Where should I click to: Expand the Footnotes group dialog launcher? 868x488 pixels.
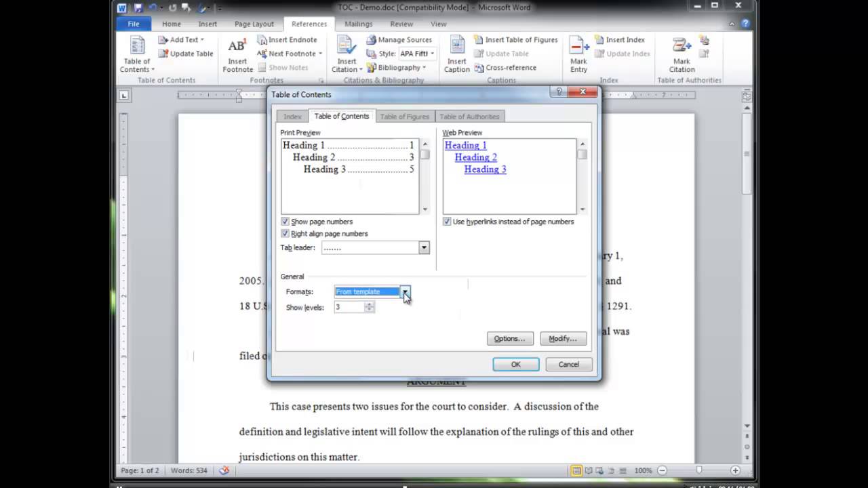321,81
